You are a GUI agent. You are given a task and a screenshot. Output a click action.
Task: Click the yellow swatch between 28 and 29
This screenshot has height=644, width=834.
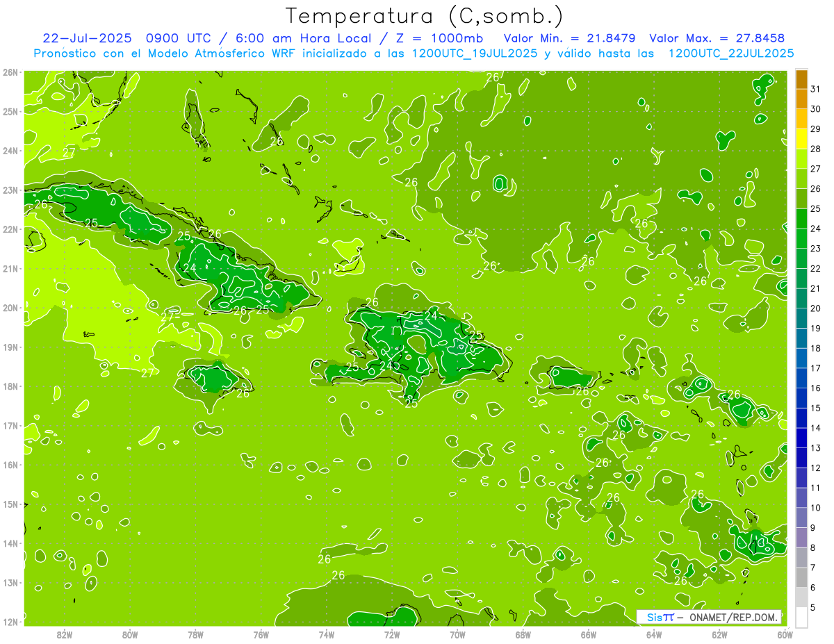tap(801, 139)
